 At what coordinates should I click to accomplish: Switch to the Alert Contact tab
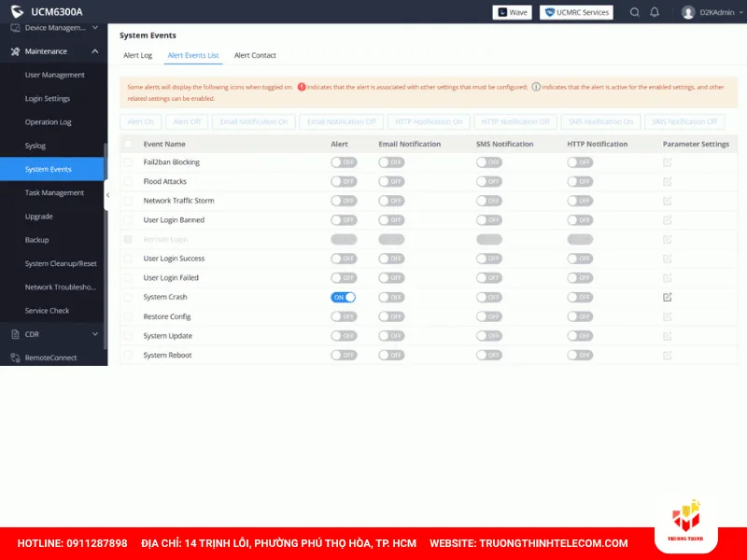255,55
